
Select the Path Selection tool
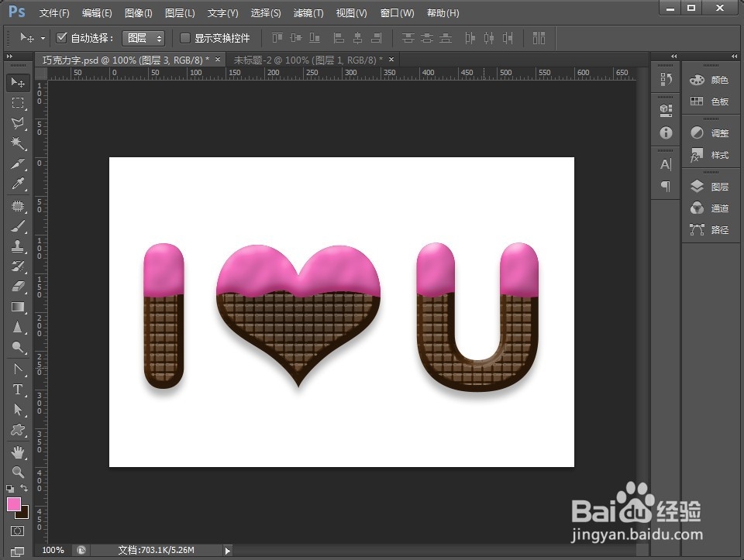pyautogui.click(x=18, y=410)
